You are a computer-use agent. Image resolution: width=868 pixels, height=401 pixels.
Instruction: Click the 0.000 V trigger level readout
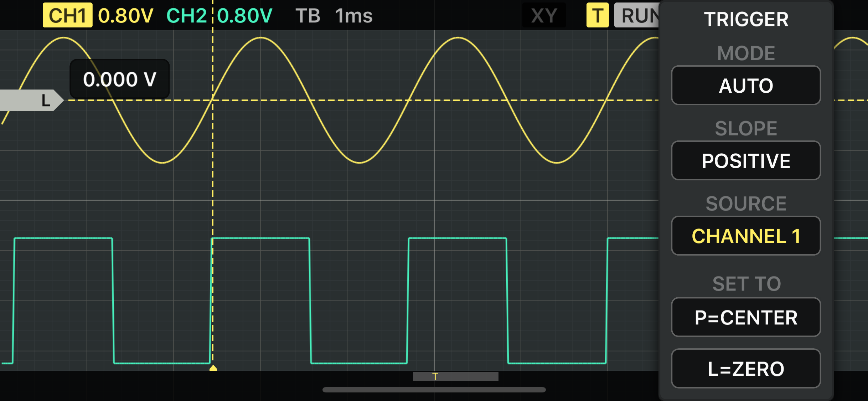pos(120,79)
